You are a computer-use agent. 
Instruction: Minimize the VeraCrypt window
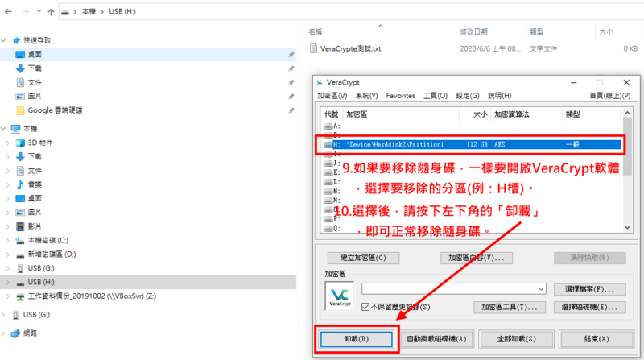tap(574, 83)
